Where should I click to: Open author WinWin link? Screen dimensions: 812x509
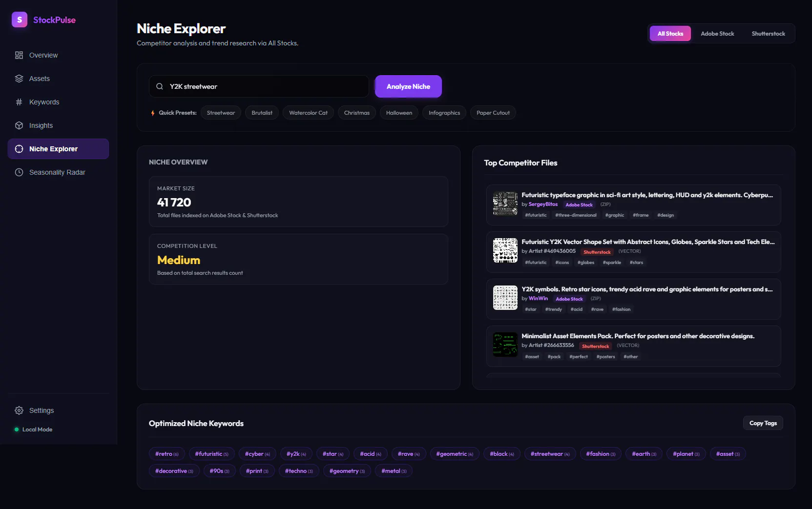[x=538, y=299]
